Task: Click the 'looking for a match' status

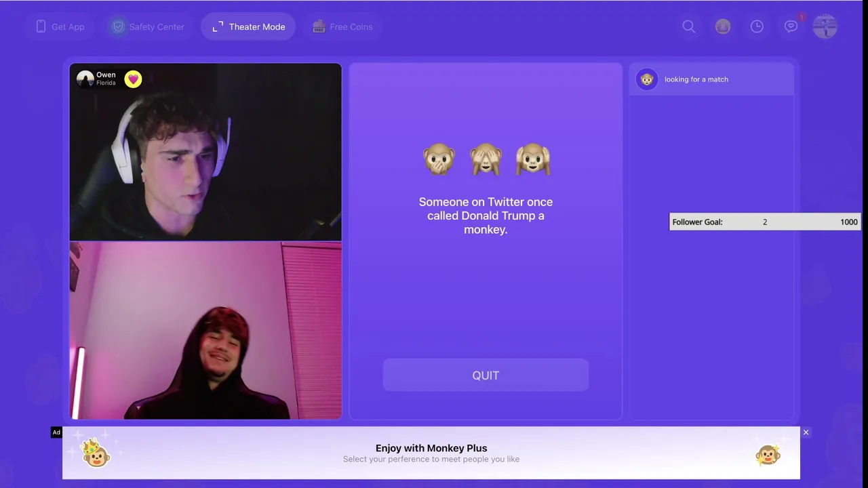Action: point(696,79)
